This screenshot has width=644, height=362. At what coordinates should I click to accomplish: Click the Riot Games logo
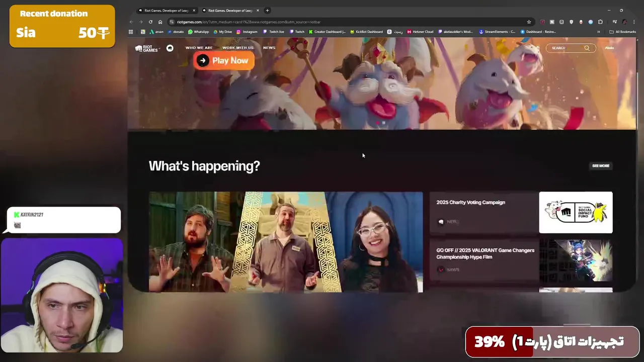click(x=145, y=48)
